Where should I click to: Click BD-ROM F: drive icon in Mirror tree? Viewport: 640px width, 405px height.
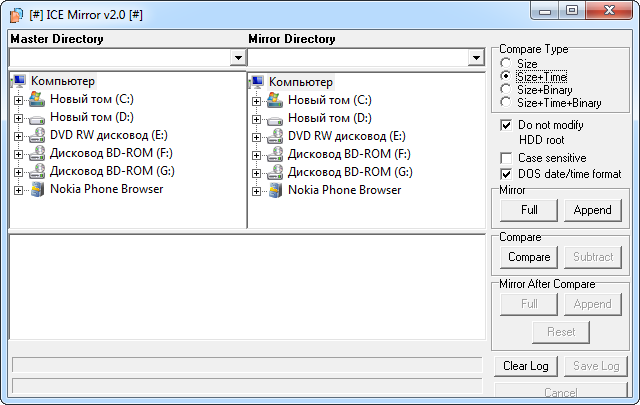click(x=275, y=154)
